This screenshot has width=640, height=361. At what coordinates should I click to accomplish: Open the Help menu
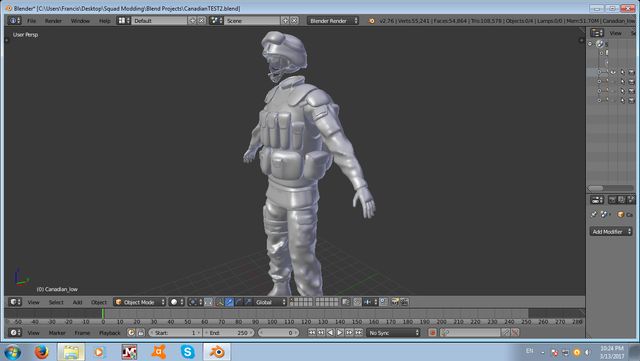tap(104, 21)
